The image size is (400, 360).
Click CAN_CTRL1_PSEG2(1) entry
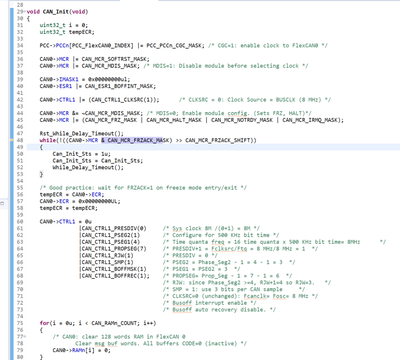(x=111, y=235)
